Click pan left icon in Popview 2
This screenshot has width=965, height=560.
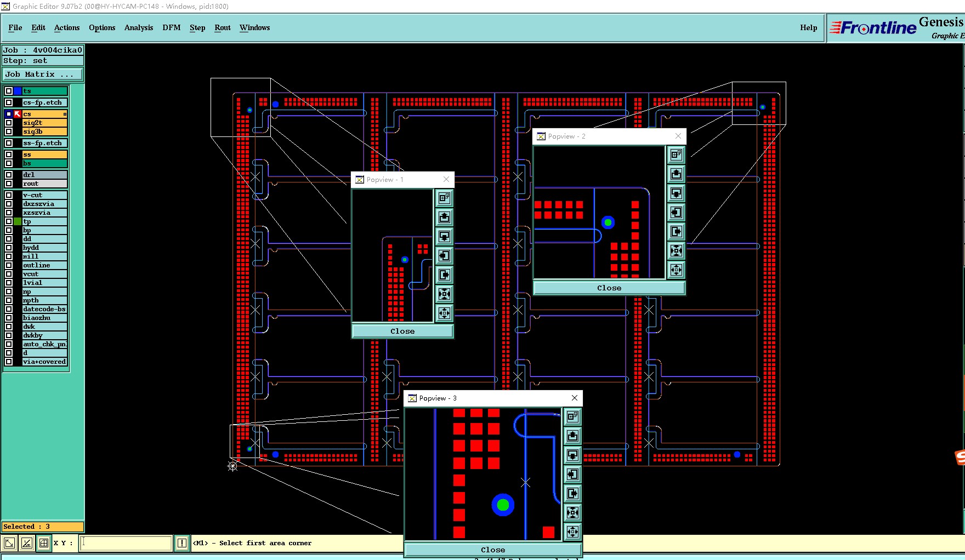(x=676, y=212)
